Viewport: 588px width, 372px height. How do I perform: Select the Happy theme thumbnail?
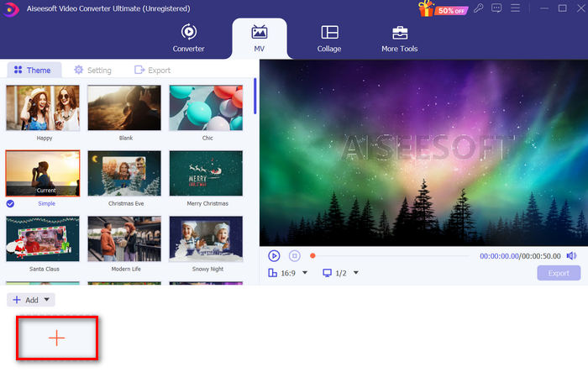(43, 108)
